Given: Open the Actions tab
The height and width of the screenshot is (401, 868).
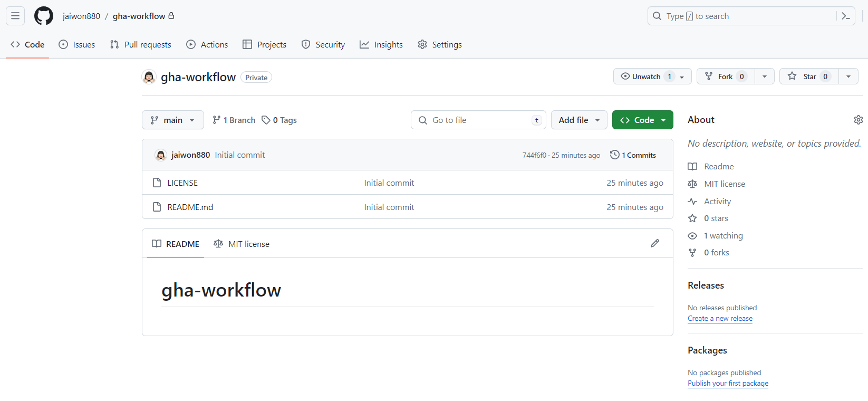Looking at the screenshot, I should coord(207,44).
